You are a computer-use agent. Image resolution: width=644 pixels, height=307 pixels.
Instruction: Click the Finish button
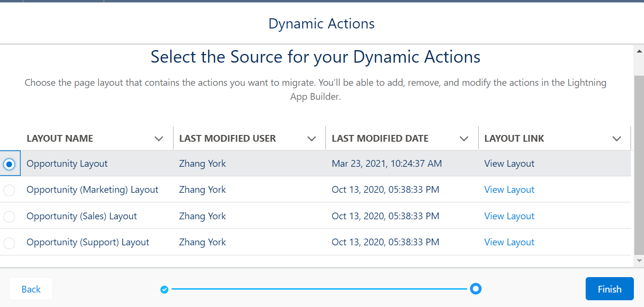coord(609,289)
